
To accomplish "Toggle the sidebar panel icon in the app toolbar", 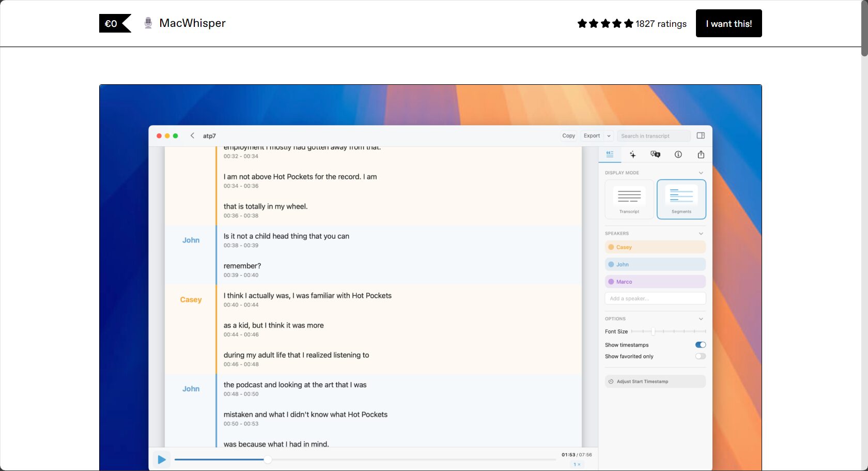I will [701, 135].
